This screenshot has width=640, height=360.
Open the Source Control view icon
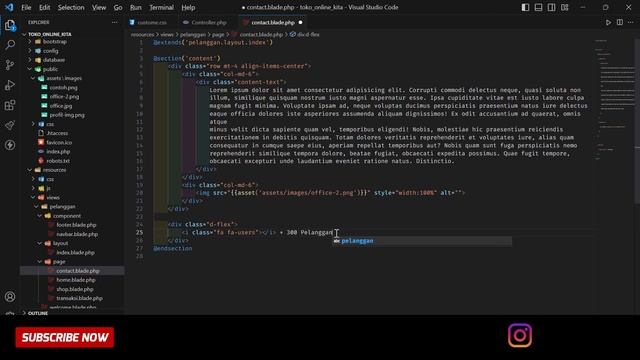coord(10,64)
